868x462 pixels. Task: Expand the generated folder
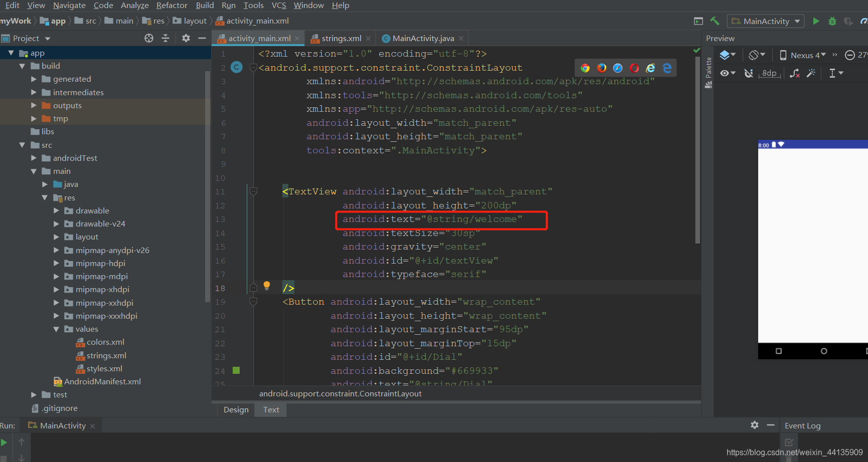tap(34, 79)
